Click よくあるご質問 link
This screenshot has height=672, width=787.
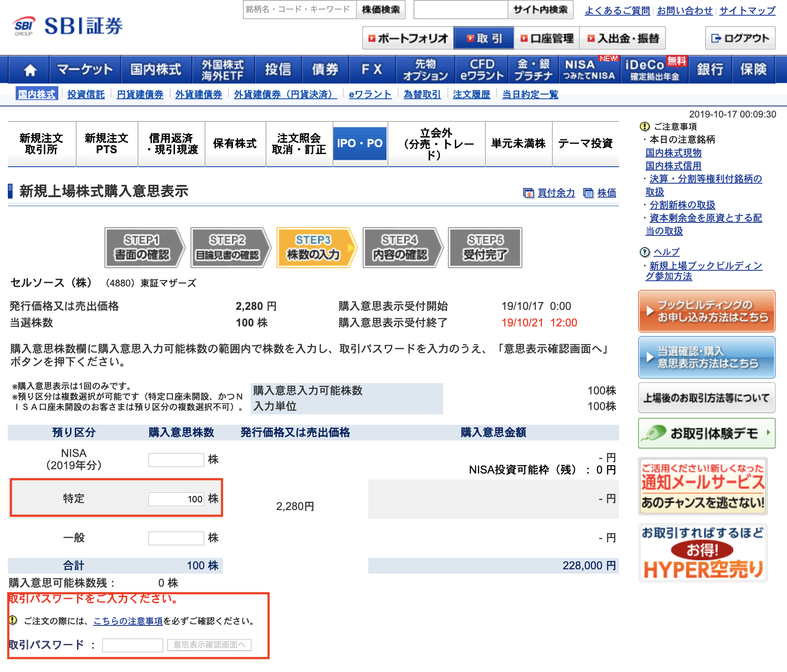pos(617,10)
